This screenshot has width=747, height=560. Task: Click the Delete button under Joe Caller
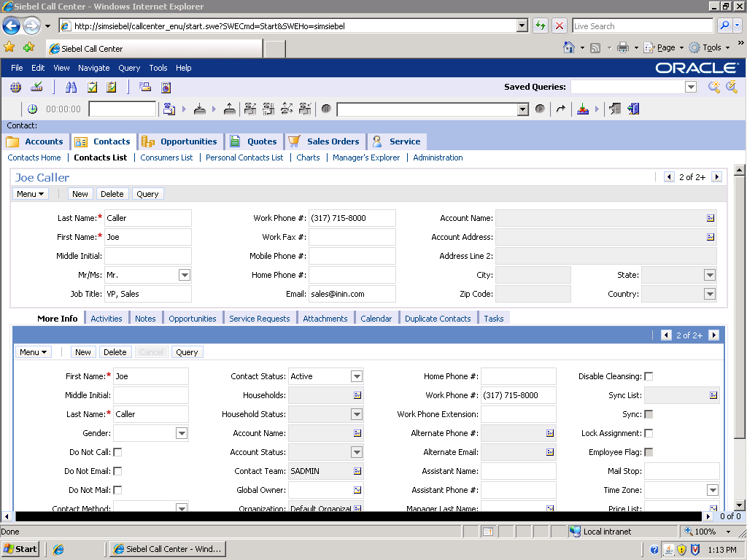[x=112, y=194]
